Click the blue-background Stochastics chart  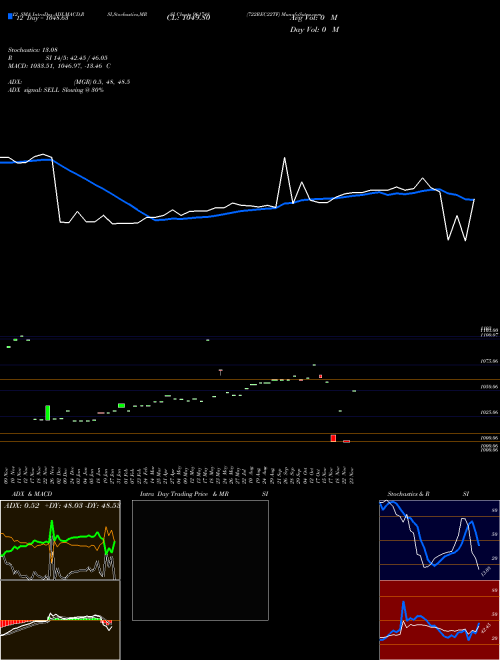click(440, 540)
